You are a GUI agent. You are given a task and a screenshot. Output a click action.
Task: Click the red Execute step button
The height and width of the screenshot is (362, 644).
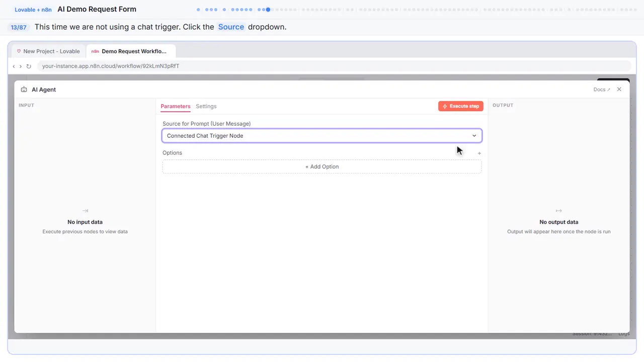pyautogui.click(x=461, y=106)
